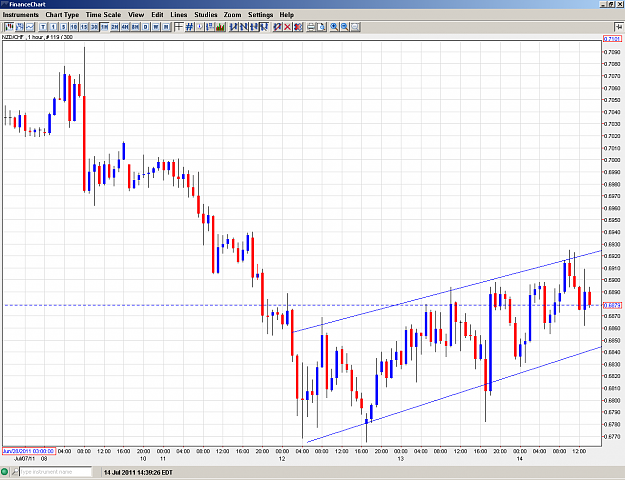Open the Instruments menu
The width and height of the screenshot is (625, 480).
click(x=21, y=15)
